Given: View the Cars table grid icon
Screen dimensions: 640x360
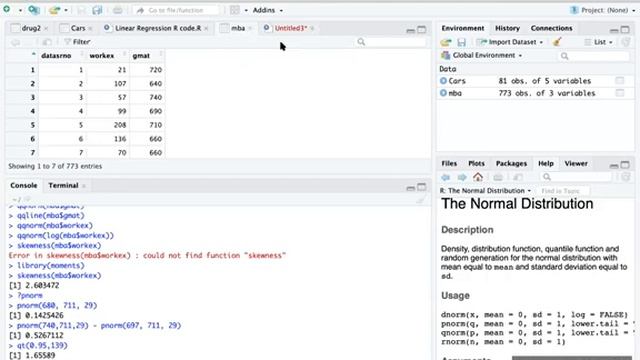Looking at the screenshot, I should click(620, 80).
